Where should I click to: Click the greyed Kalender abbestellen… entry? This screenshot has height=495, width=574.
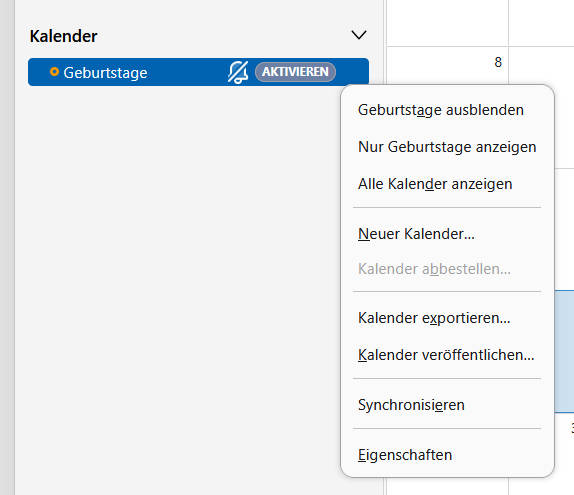click(x=434, y=269)
